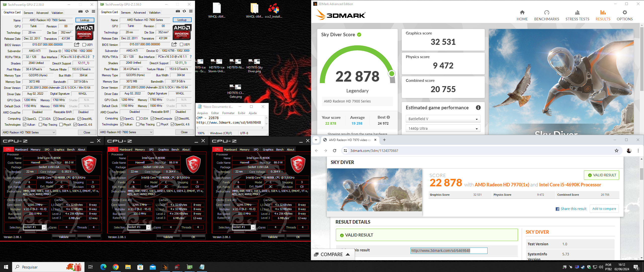The image size is (644, 272).
Task: Reload the browser page
Action: coord(335,151)
